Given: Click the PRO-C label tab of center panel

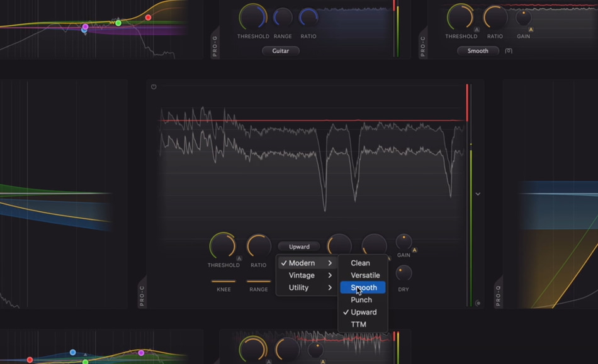Looking at the screenshot, I should coord(142,295).
